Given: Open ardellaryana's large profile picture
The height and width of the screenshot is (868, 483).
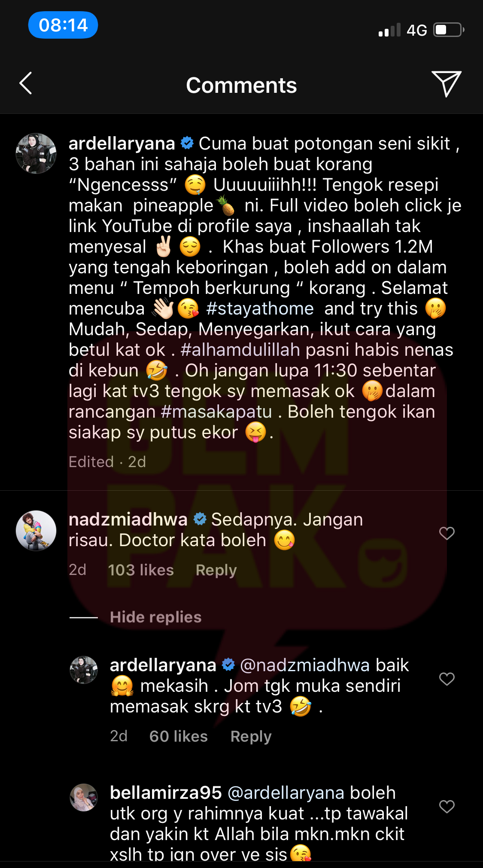Looking at the screenshot, I should [x=36, y=153].
